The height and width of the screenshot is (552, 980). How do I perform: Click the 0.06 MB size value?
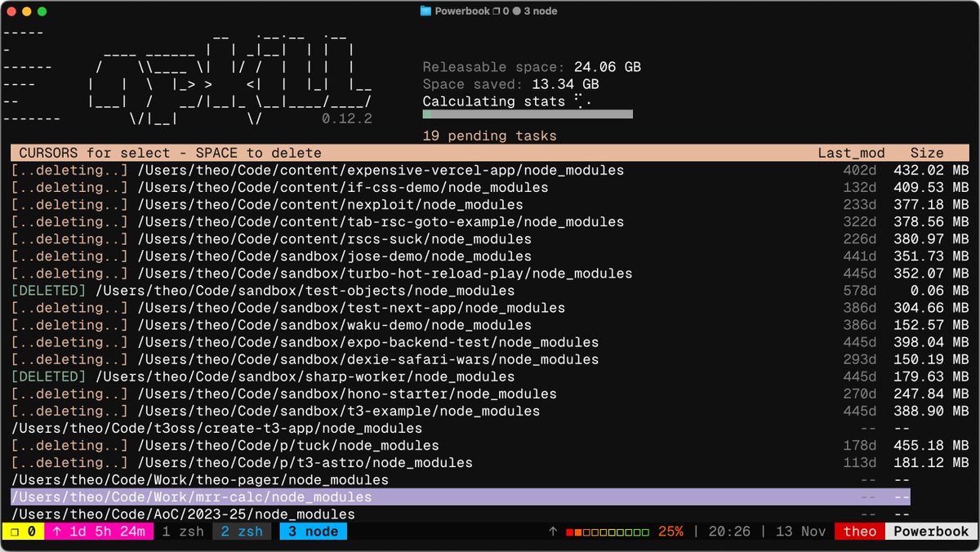point(939,291)
